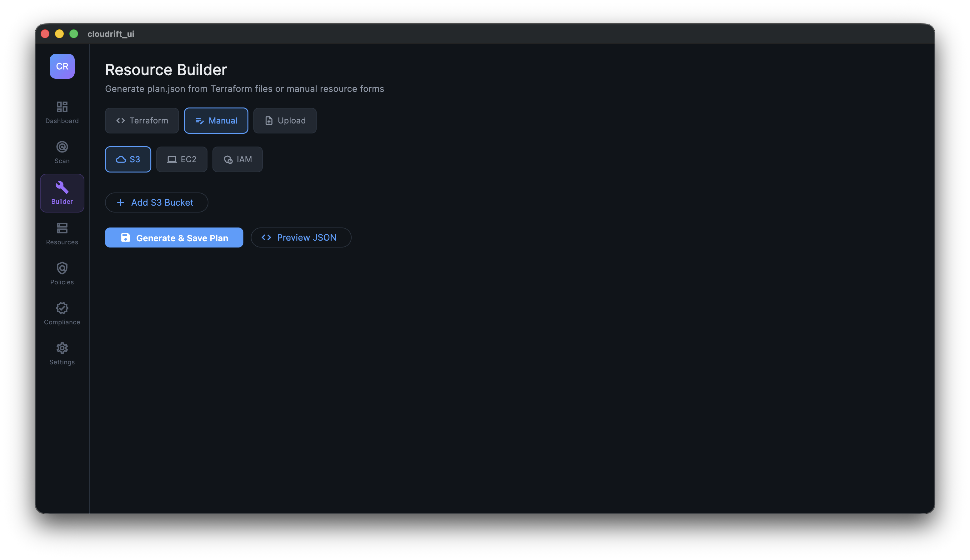Click the cloudrift_ui window title
The image size is (970, 560).
pyautogui.click(x=111, y=34)
